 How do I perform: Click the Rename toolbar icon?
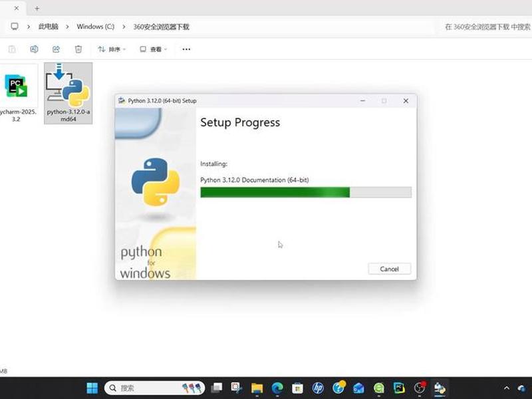pyautogui.click(x=34, y=49)
